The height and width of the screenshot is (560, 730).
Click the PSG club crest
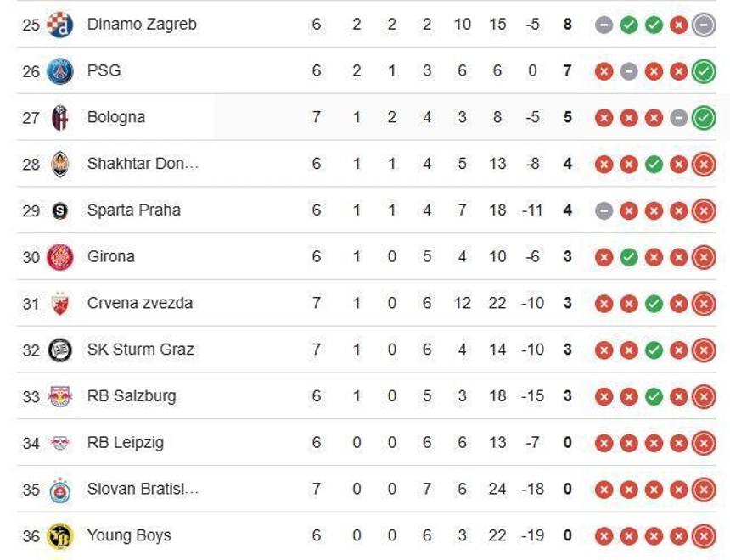[x=60, y=71]
